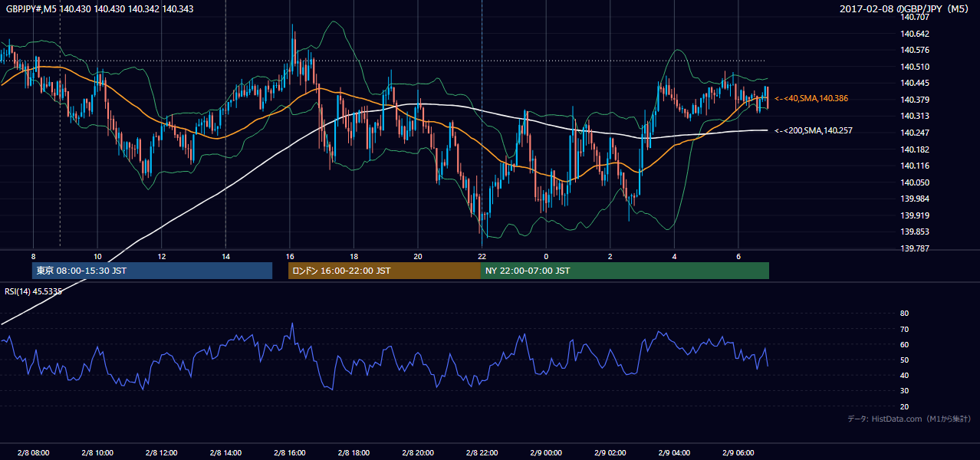Screen dimensions: 980x460
Task: Click the 140.642 price axis label
Action: [915, 34]
